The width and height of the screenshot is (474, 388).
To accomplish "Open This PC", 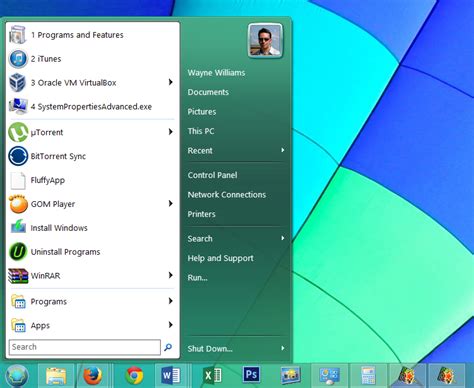I will [x=201, y=131].
